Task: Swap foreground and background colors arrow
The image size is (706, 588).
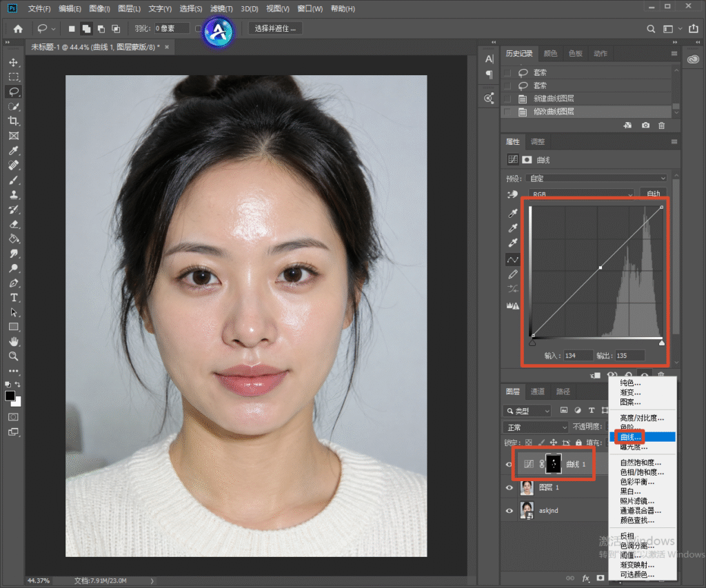Action: click(17, 385)
